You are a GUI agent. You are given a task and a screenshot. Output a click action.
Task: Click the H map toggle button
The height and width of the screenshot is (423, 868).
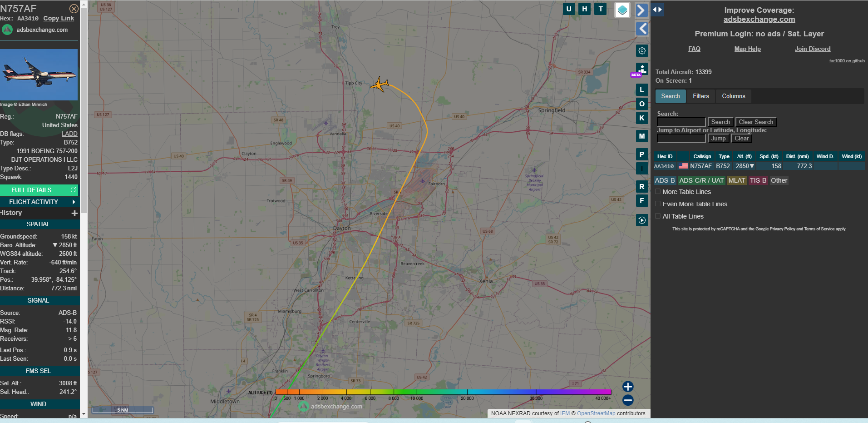tap(585, 9)
